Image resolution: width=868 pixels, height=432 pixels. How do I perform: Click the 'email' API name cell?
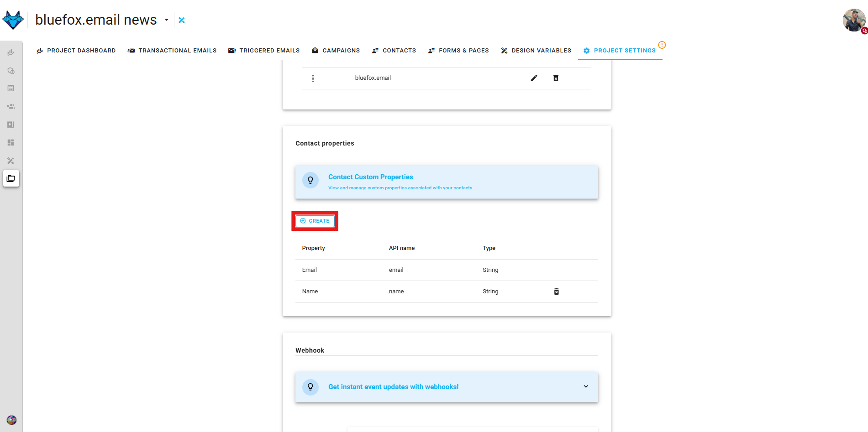[396, 270]
